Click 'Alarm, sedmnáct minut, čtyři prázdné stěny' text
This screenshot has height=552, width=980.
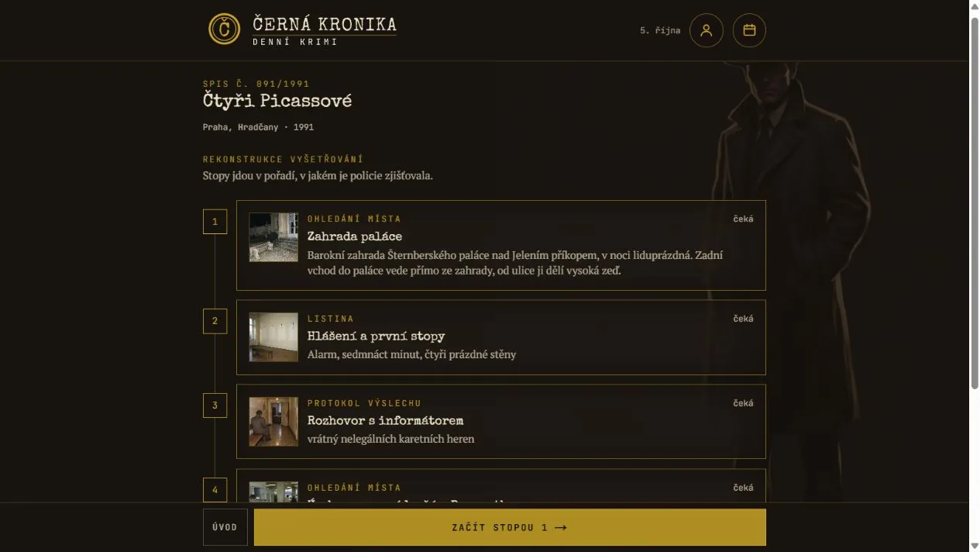pos(411,354)
